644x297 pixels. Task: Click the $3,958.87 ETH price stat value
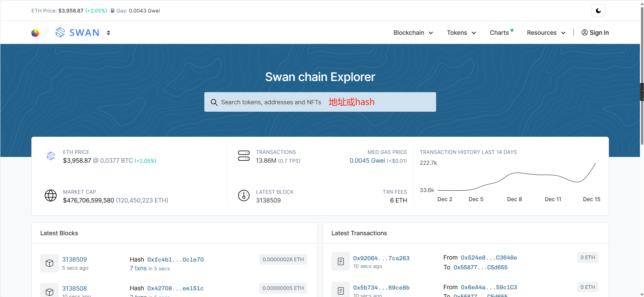tap(77, 161)
